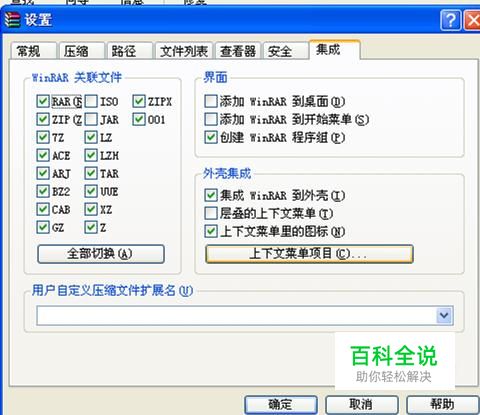Enable 添加 WinRAR 到开始菜单 option
The height and width of the screenshot is (415, 480).
point(211,119)
